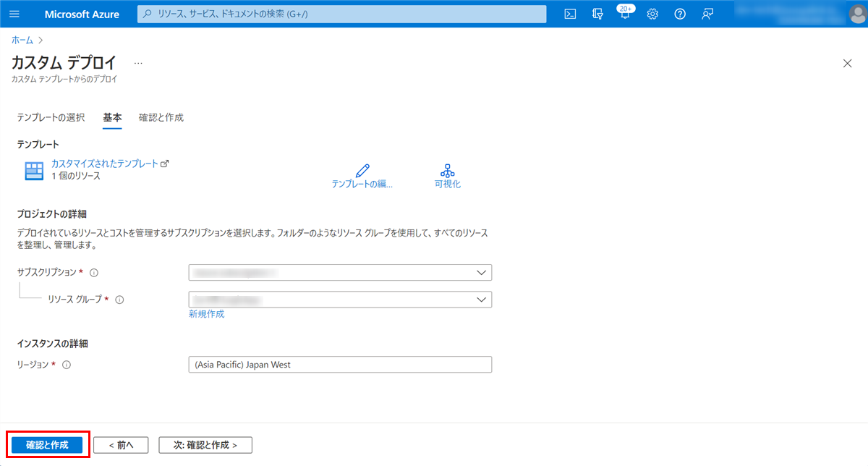The height and width of the screenshot is (466, 868).
Task: Click the インスタンスの詳細 heading
Action: point(52,343)
